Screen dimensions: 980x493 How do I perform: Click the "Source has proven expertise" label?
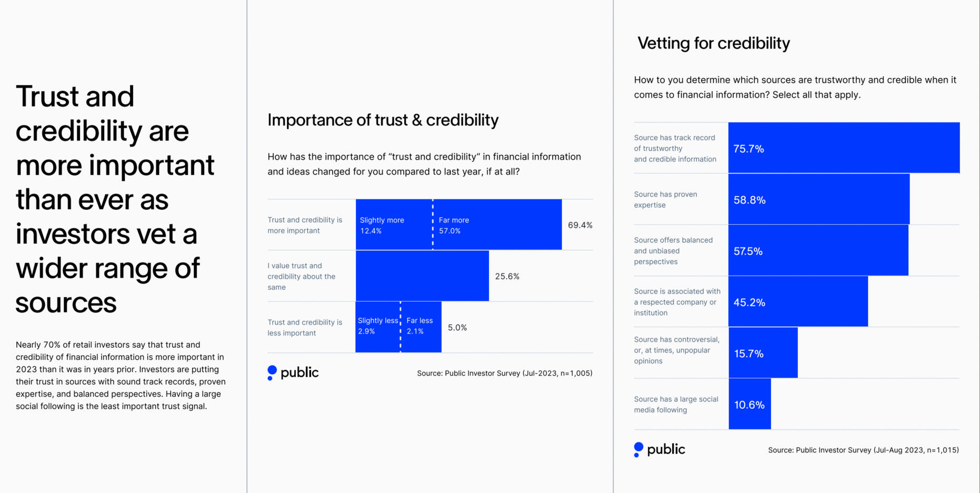[x=665, y=199]
